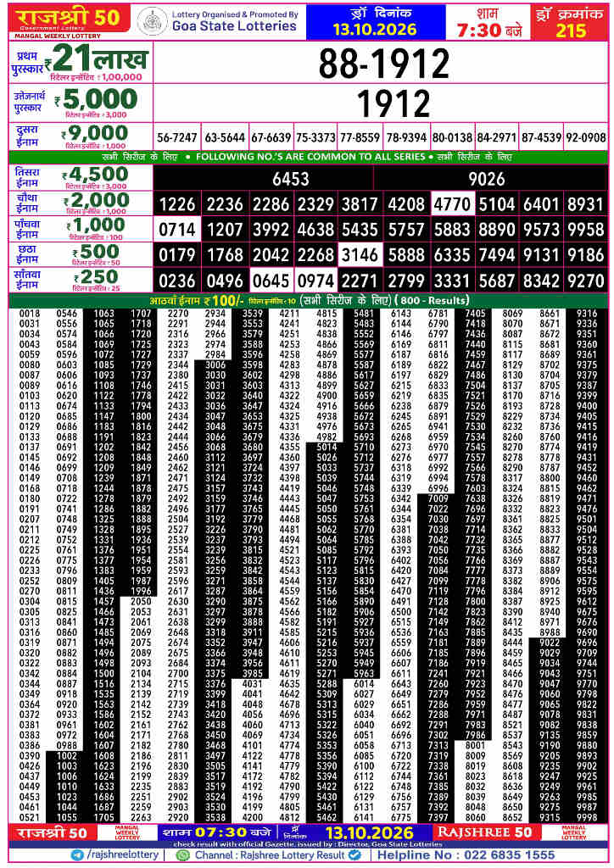Screen dimensions: 614x868
Task: Select second prize number 78-9394
Action: click(x=406, y=137)
